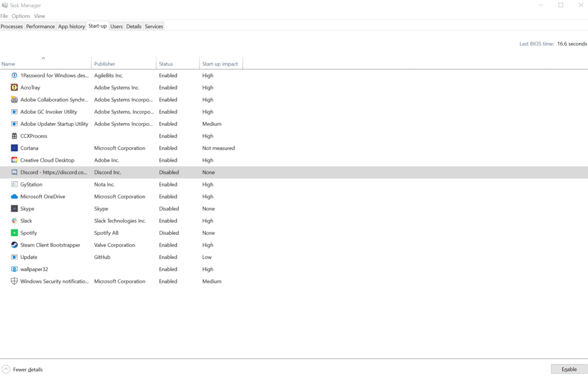
Task: Select the Start-up tab
Action: pyautogui.click(x=98, y=26)
